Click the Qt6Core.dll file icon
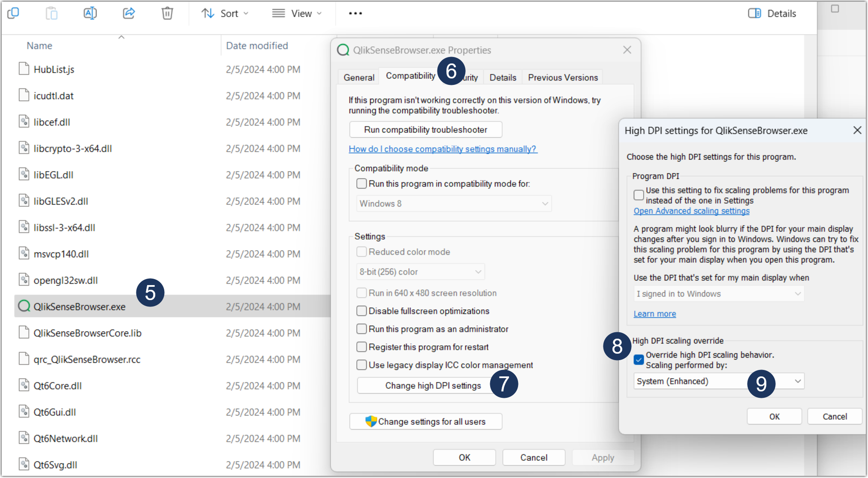 pos(24,385)
